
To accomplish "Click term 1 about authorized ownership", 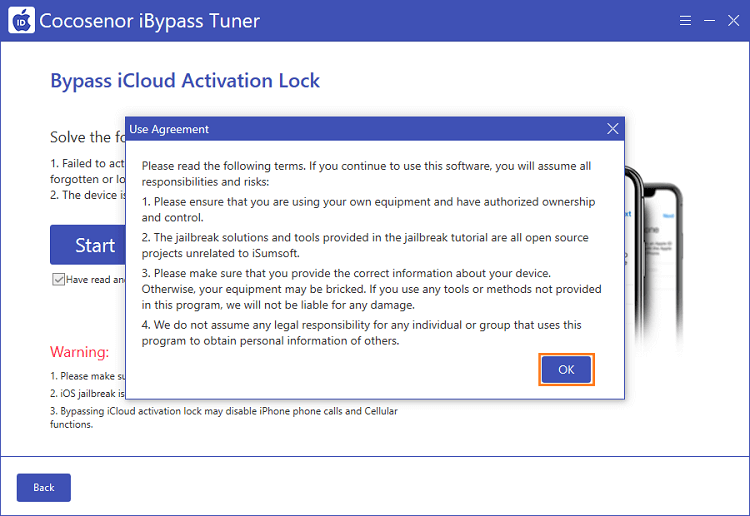I will pos(368,209).
